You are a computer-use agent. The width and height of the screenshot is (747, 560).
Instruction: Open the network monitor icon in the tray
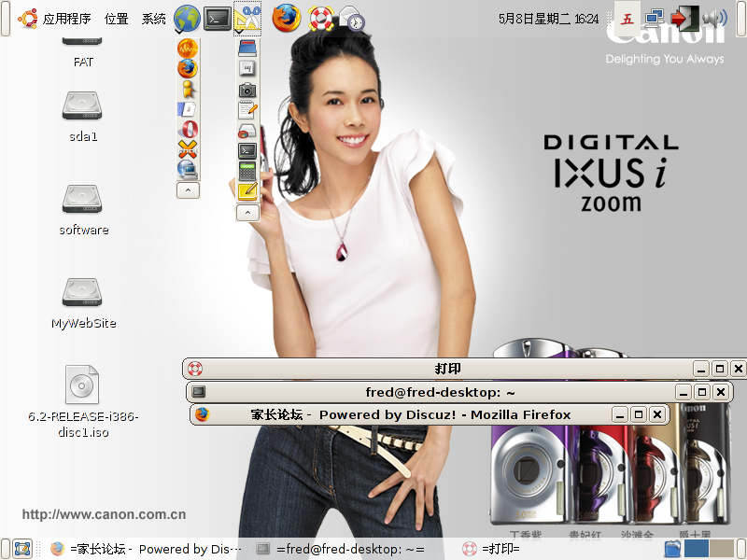(x=655, y=19)
